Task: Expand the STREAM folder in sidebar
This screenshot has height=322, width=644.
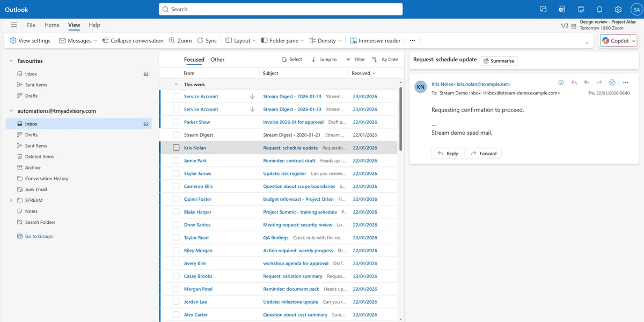Action: click(11, 200)
